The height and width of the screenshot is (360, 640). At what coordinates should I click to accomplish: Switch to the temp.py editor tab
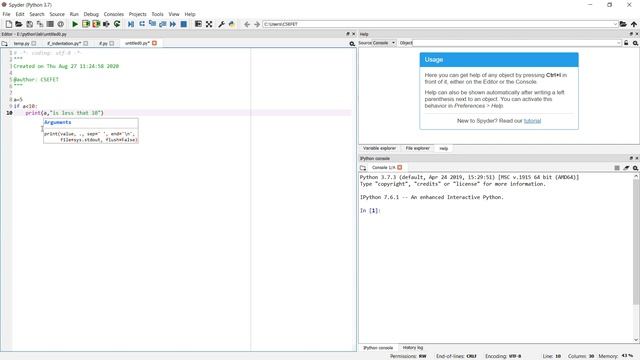(x=22, y=43)
